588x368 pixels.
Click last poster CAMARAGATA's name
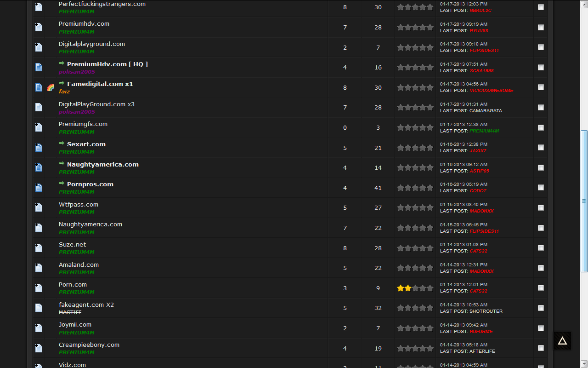(486, 111)
